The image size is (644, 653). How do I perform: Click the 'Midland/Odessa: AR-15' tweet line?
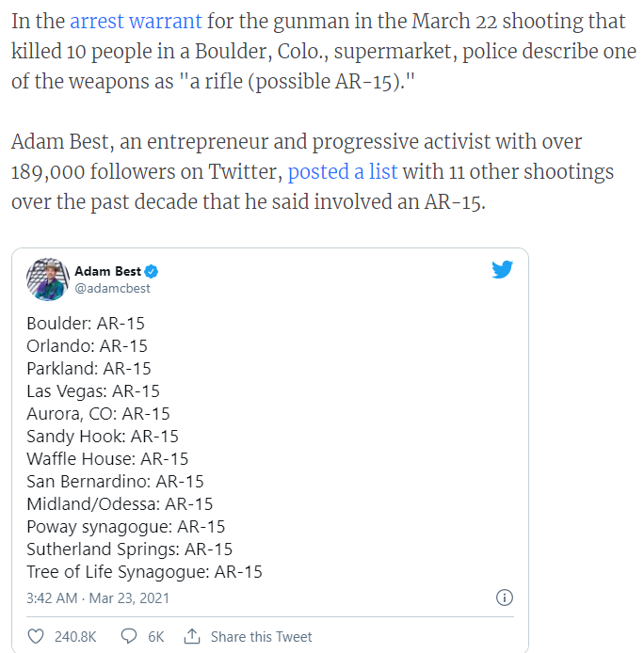(x=120, y=504)
